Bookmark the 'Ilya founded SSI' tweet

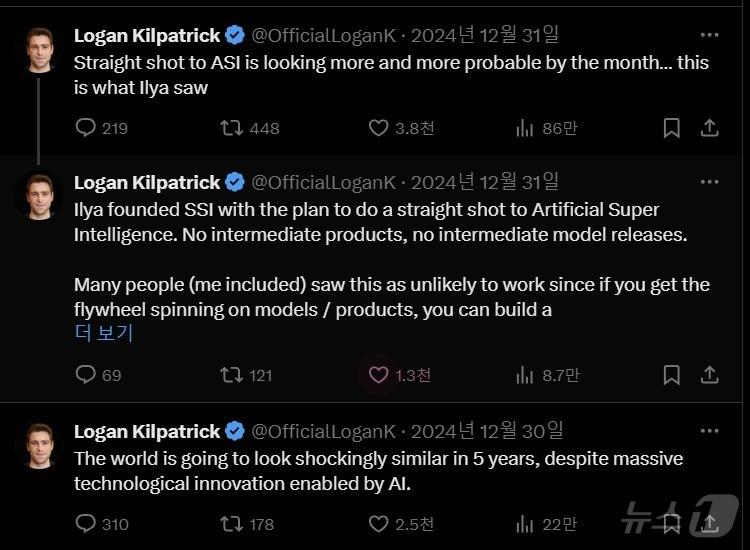pyautogui.click(x=672, y=375)
